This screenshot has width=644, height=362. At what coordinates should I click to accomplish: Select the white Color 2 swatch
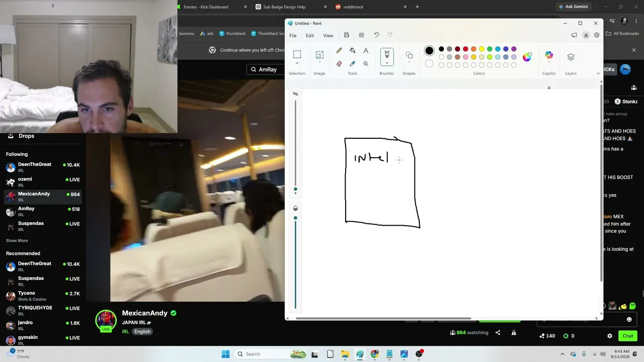[x=429, y=63]
